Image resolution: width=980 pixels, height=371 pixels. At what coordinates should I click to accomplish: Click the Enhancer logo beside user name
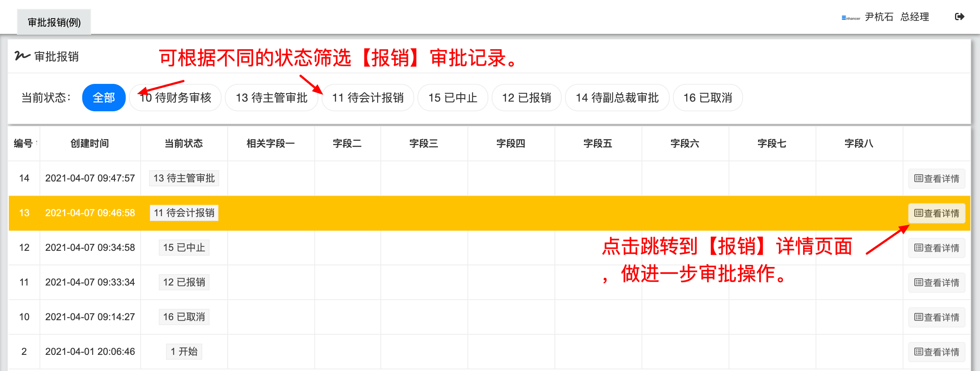click(851, 18)
